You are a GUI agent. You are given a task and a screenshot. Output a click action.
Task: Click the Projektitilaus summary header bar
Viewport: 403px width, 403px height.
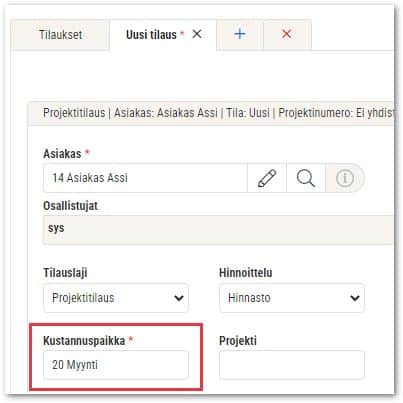[x=211, y=113]
